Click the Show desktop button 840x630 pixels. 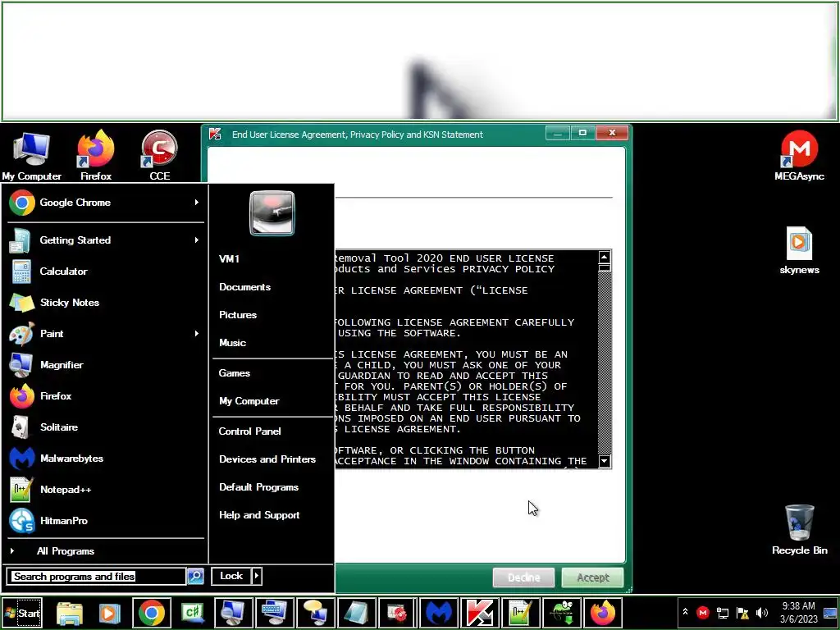pos(831,612)
